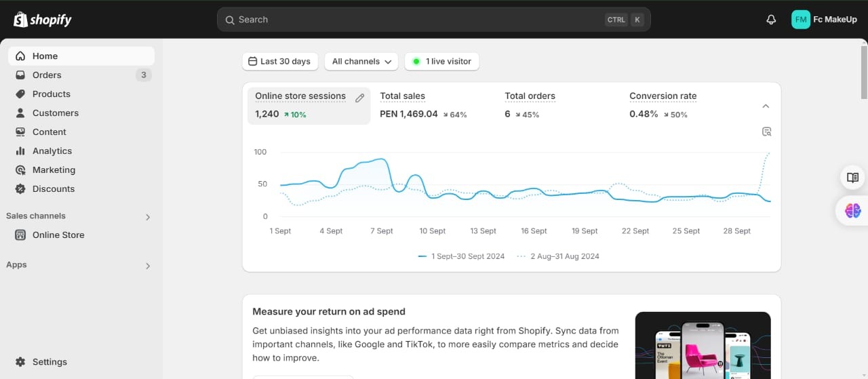Image resolution: width=868 pixels, height=379 pixels.
Task: Go to Orders in the sidebar
Action: tap(47, 75)
